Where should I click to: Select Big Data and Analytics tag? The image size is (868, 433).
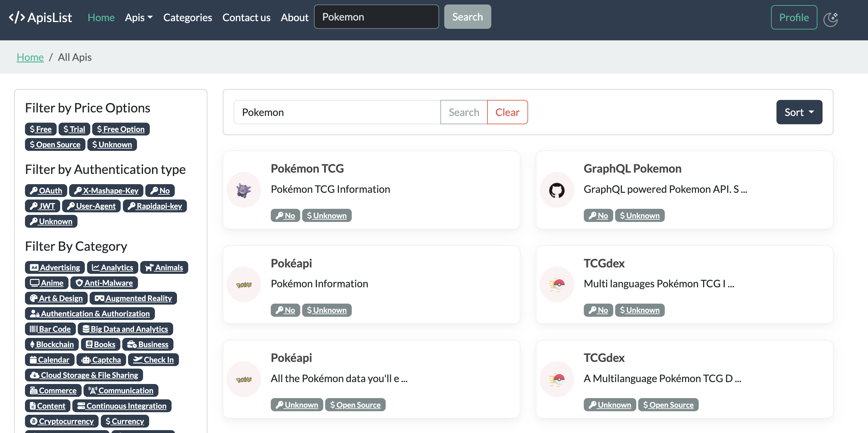tap(125, 329)
